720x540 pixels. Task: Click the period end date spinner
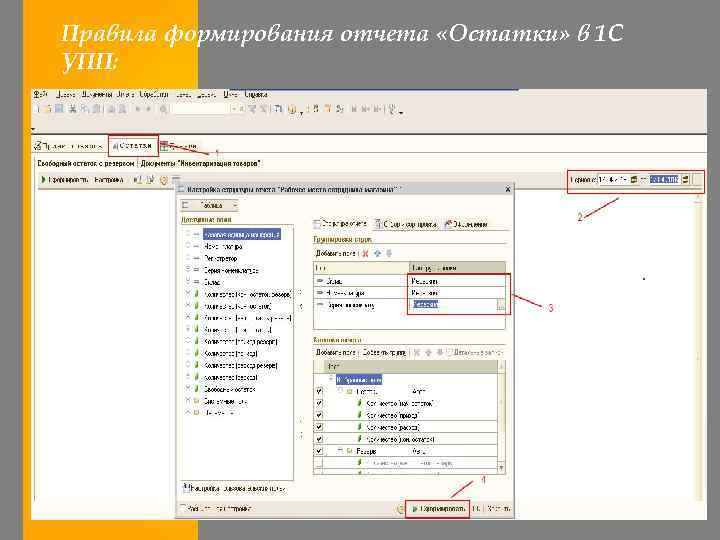pos(685,180)
